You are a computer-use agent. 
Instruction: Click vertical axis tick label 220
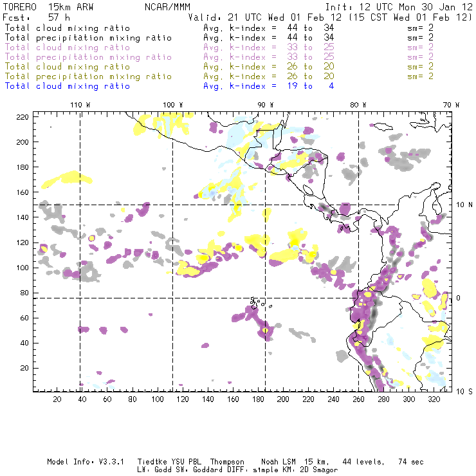point(23,117)
